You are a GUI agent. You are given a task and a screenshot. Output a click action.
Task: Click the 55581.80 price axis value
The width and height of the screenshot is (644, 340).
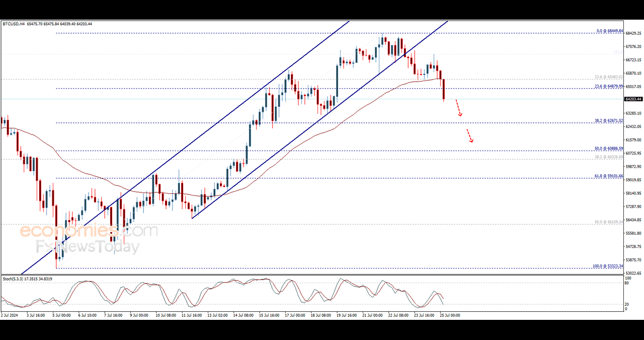[634, 233]
